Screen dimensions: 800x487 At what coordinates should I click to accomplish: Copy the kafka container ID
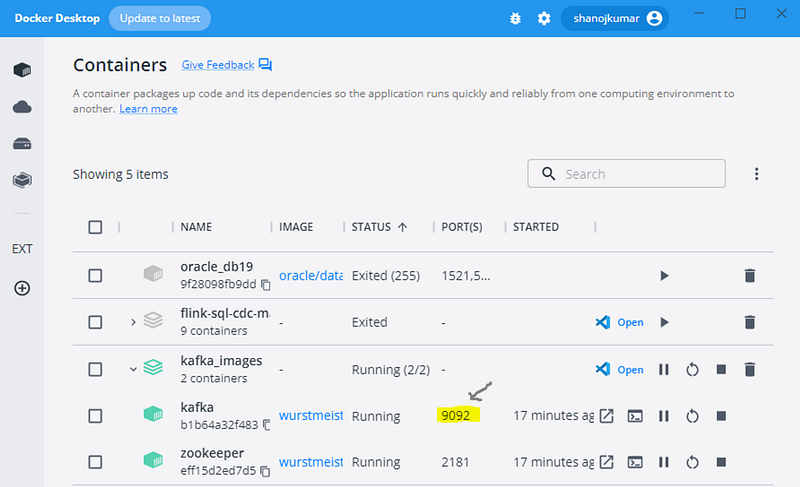(266, 425)
